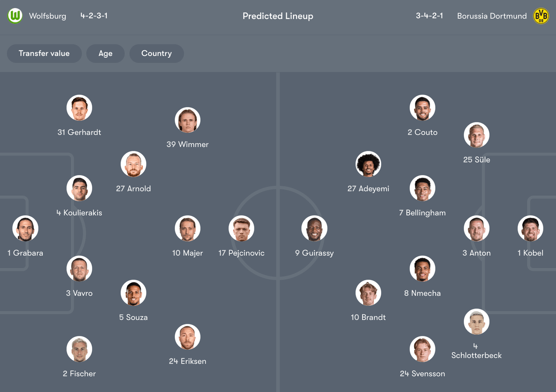Screen dimensions: 556x392
Task: Click Kobel's player avatar
Action: click(x=530, y=228)
